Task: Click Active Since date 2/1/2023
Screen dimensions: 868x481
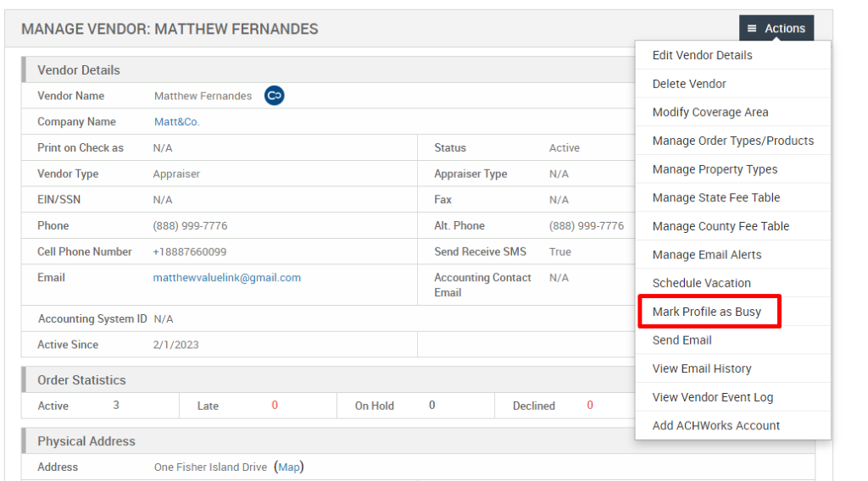Action: point(175,345)
